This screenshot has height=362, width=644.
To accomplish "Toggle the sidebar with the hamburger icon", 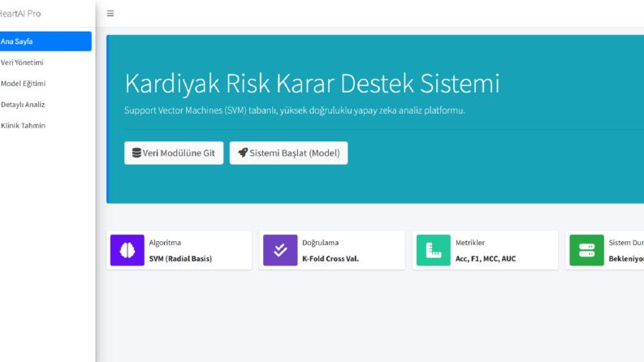I will (110, 14).
